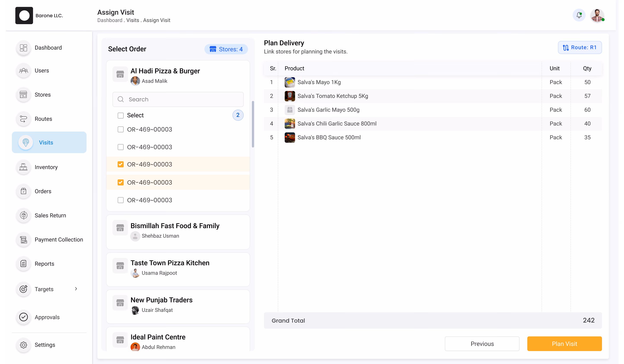Open the Inventory sidebar icon
The width and height of the screenshot is (624, 364).
[24, 167]
